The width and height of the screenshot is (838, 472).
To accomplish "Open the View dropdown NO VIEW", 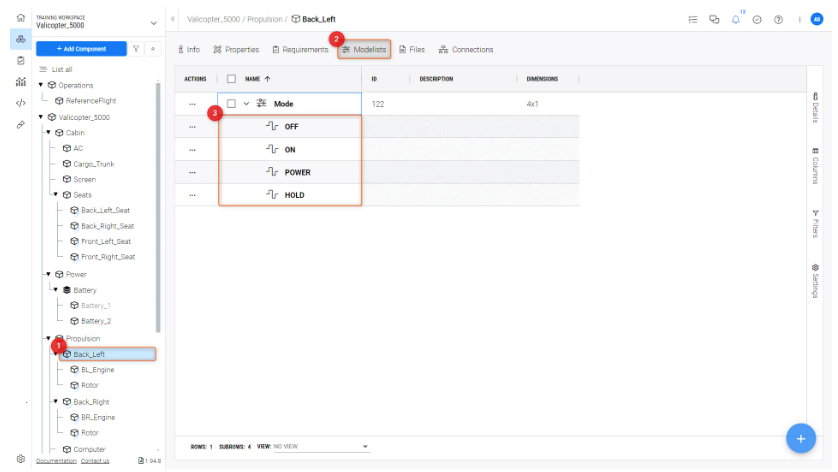I will [321, 446].
